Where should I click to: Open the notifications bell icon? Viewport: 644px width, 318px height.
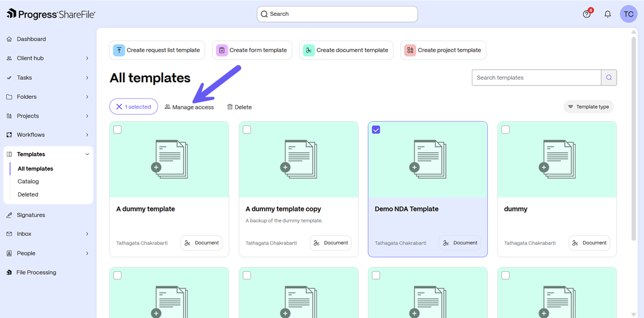click(x=608, y=14)
